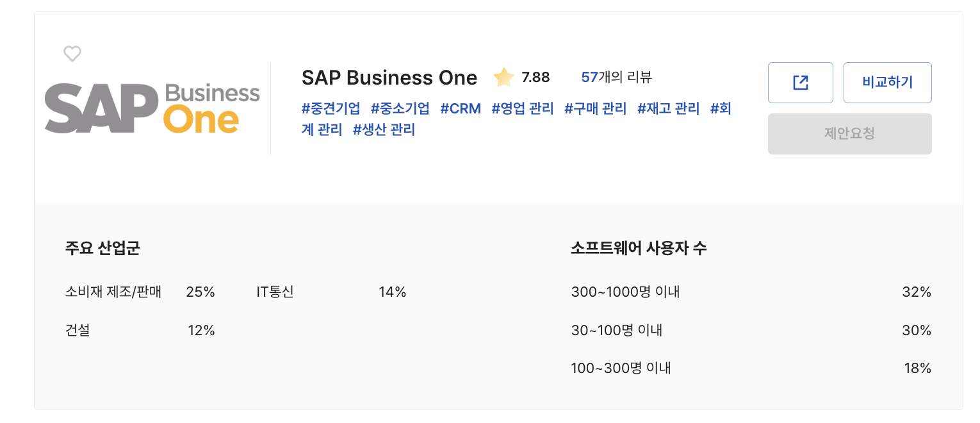
Task: Select the #재고 관리 tag
Action: (667, 108)
